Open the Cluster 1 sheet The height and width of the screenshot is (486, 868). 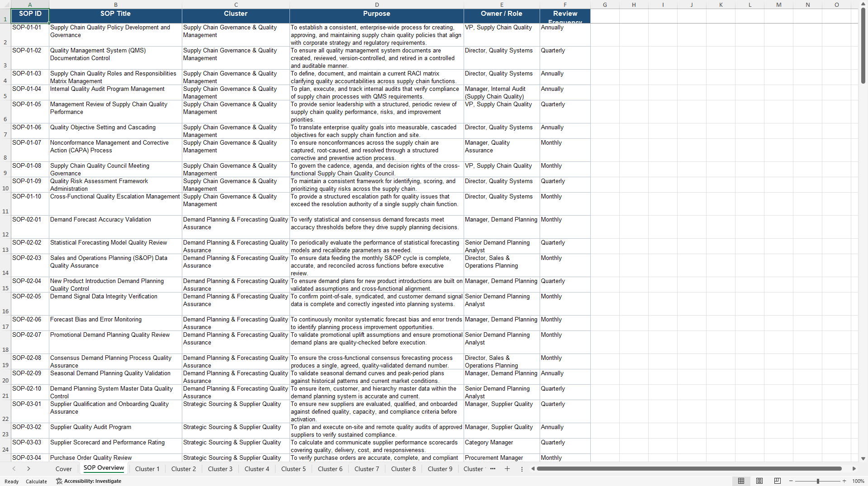pyautogui.click(x=147, y=469)
